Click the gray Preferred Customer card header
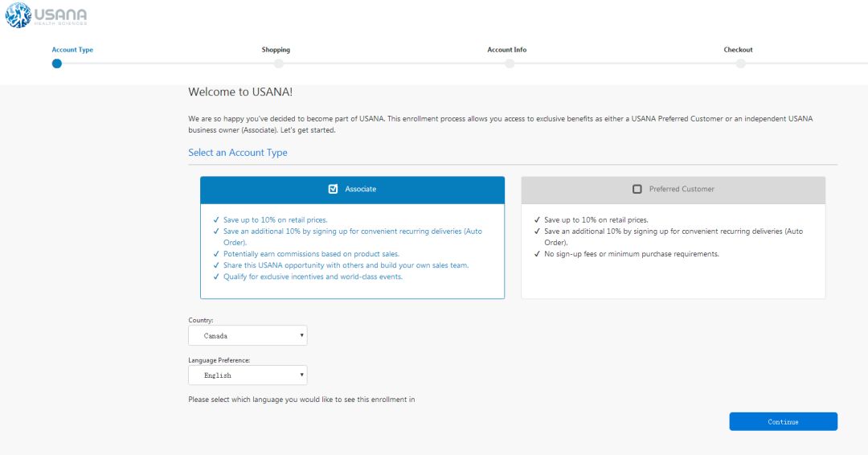 (674, 190)
